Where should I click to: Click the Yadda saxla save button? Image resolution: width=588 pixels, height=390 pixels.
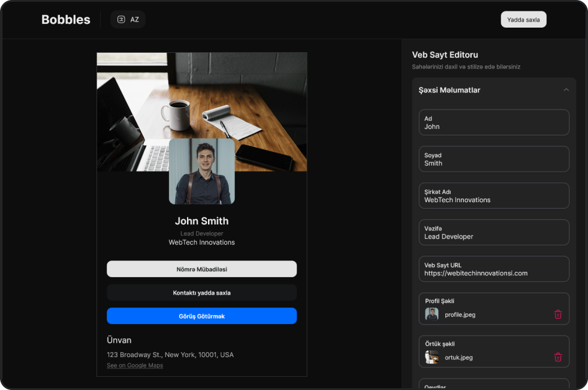click(x=523, y=20)
